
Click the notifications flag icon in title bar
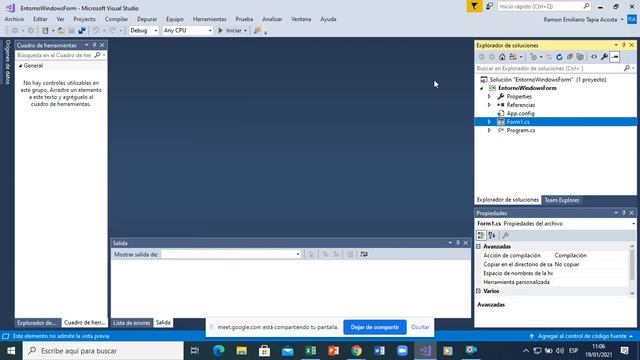coord(474,7)
